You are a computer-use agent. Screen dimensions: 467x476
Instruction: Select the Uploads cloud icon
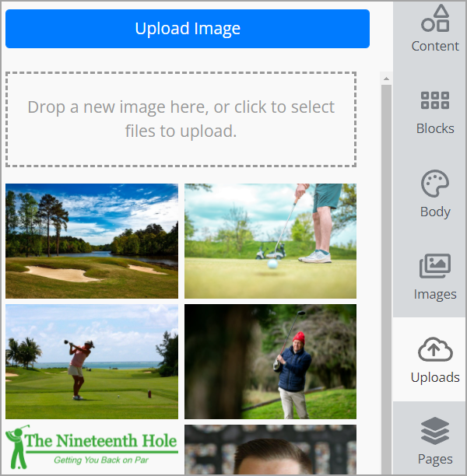435,349
